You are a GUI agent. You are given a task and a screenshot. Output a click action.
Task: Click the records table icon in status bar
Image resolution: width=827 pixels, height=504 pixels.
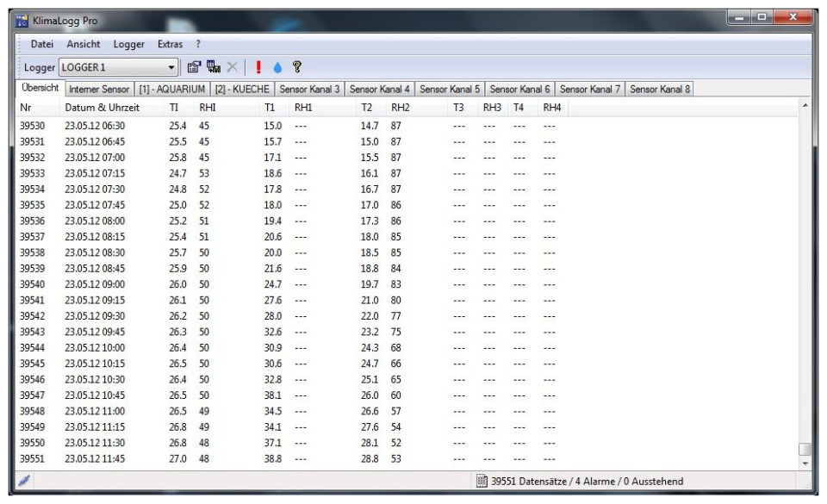[x=482, y=482]
